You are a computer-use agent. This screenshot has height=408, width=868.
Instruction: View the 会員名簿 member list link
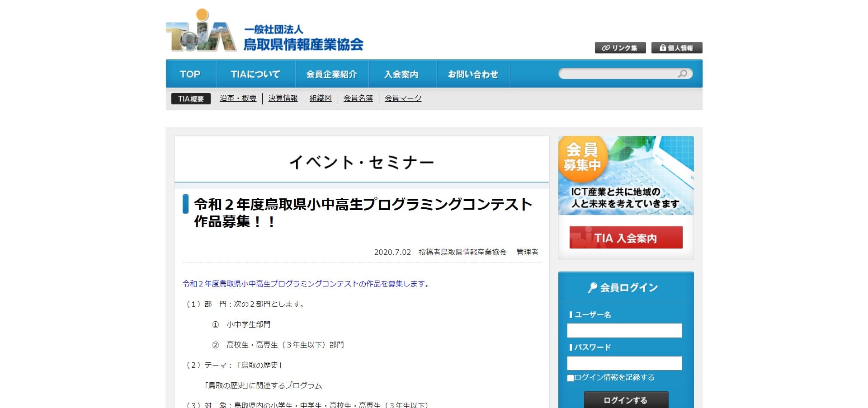[358, 98]
